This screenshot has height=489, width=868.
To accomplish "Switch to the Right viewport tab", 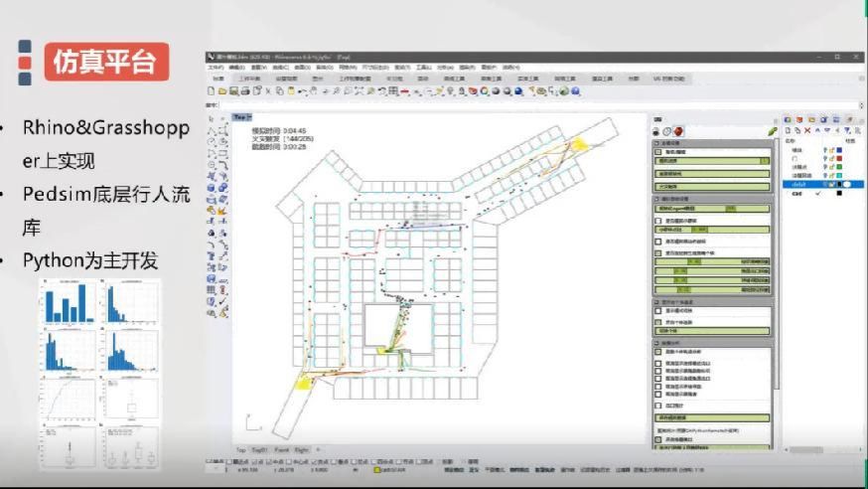I will 302,449.
